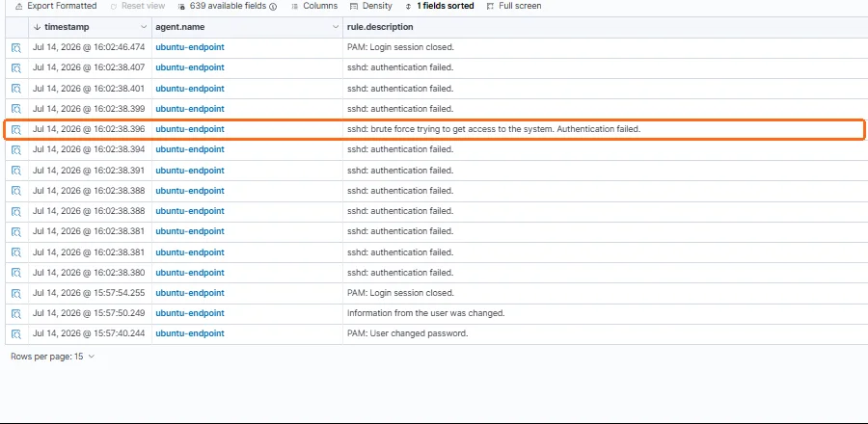
Task: Inspect the 16:02:38.407 event details icon
Action: click(16, 68)
